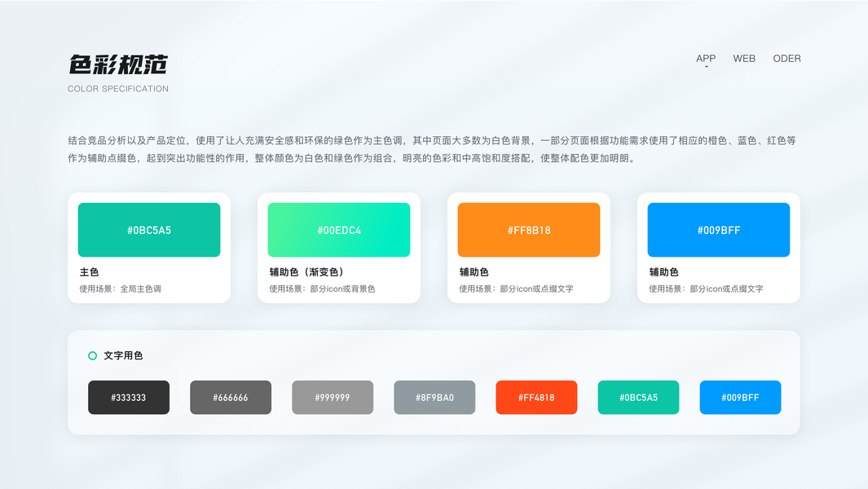Click the small blue #009BFF chip in 文字用色
The height and width of the screenshot is (489, 868).
tap(740, 397)
